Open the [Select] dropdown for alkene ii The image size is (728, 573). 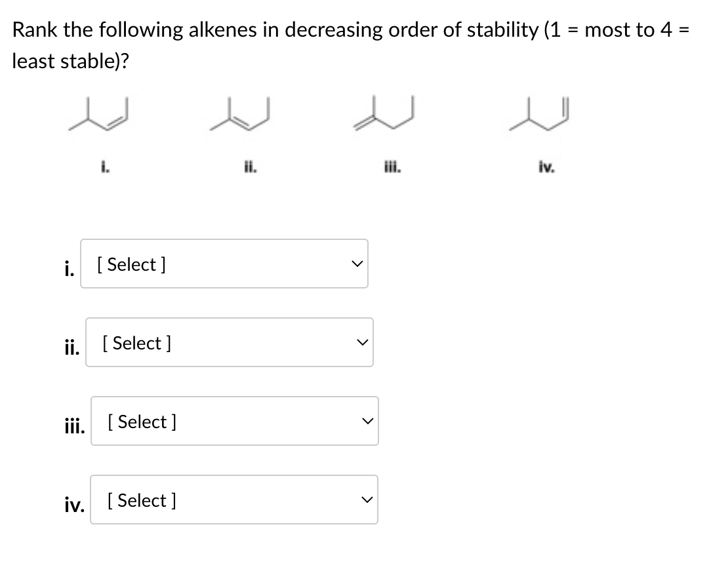(228, 342)
